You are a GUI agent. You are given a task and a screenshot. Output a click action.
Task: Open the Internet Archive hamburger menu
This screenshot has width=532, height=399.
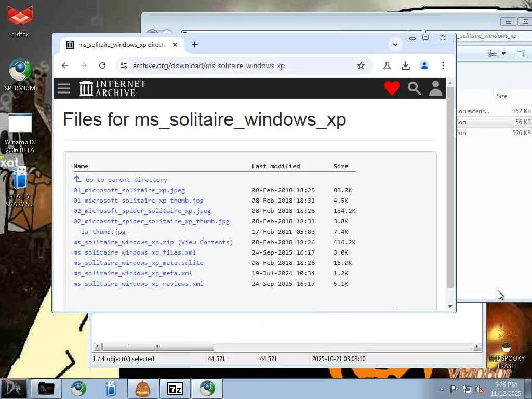64,88
